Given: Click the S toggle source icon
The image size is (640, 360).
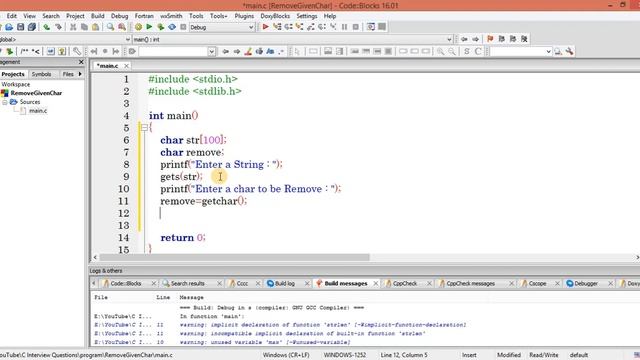Looking at the screenshot, I should [467, 51].
